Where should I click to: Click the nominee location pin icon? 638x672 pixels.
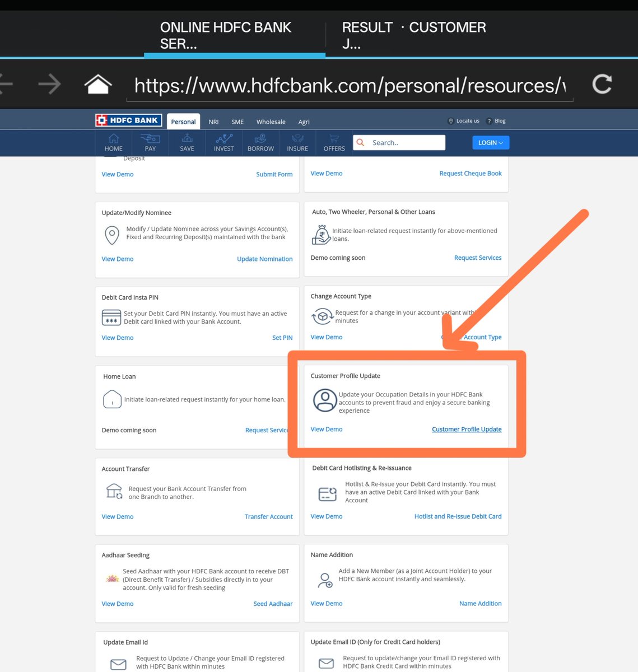click(112, 235)
